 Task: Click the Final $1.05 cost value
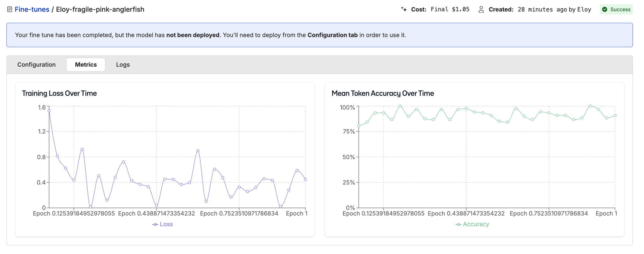coord(450,9)
